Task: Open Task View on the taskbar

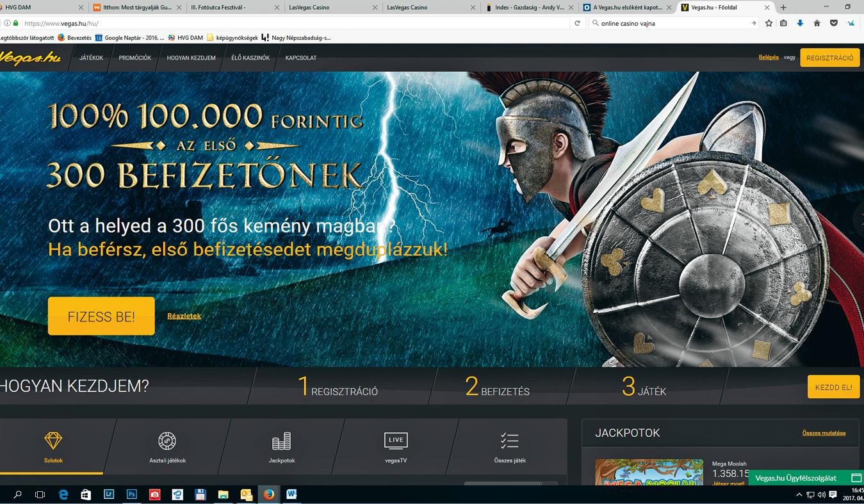Action: tap(40, 494)
